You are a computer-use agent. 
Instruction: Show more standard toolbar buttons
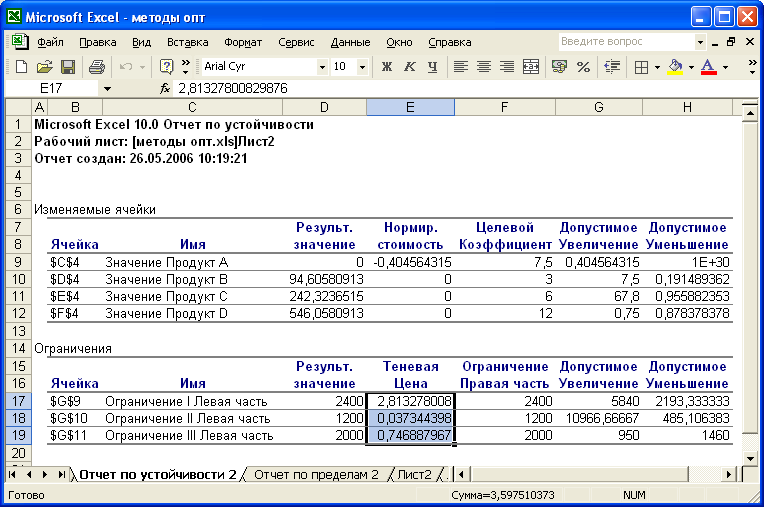(186, 67)
